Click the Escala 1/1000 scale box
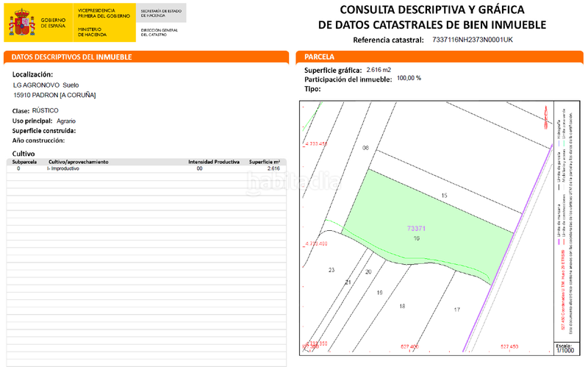588x367 pixels. pos(563,349)
